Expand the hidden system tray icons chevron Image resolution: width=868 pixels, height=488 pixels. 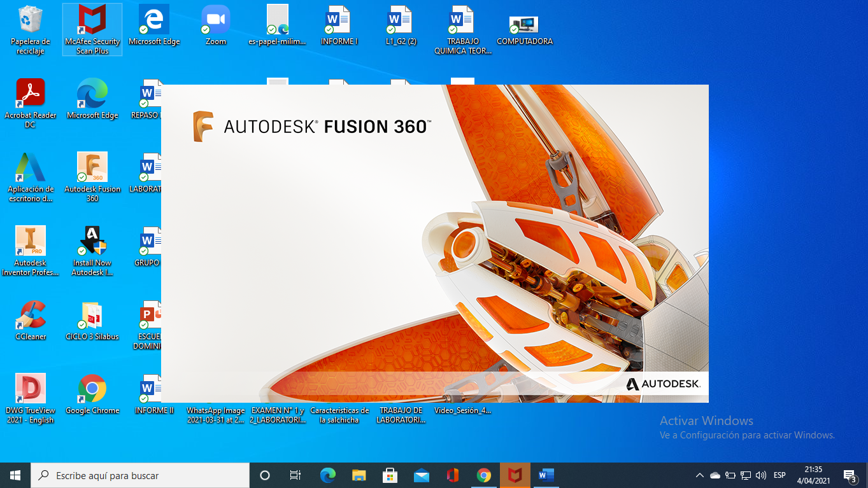click(x=700, y=475)
